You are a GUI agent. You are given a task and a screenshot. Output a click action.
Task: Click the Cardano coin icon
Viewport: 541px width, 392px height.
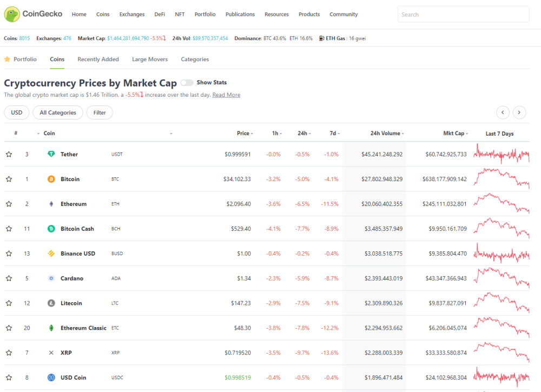coord(51,278)
